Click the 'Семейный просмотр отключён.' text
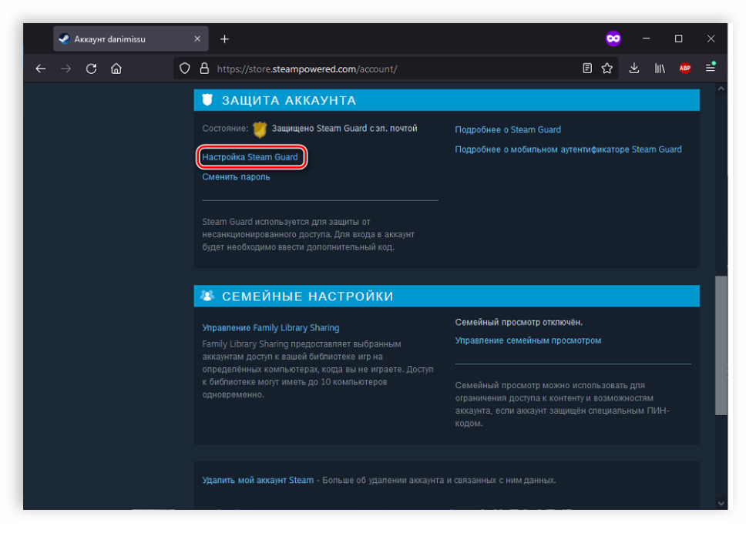Image resolution: width=756 pixels, height=533 pixels. (519, 322)
